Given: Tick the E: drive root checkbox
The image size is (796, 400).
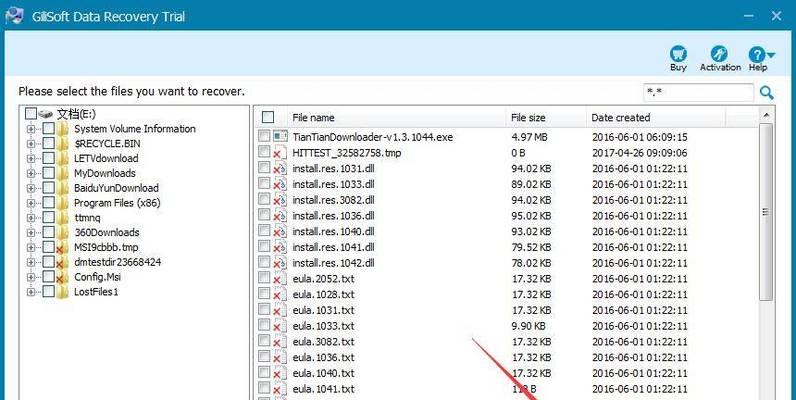Looking at the screenshot, I should tap(31, 113).
